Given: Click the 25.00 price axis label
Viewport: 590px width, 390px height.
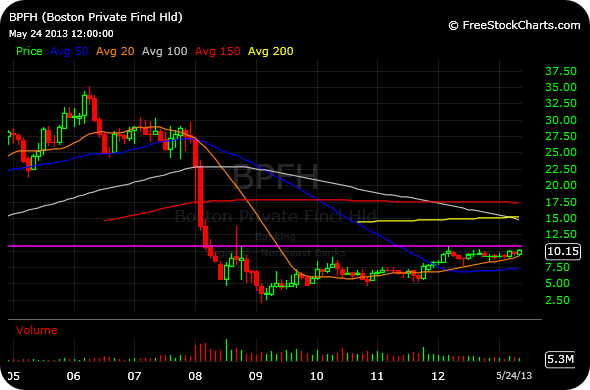Looking at the screenshot, I should click(561, 152).
